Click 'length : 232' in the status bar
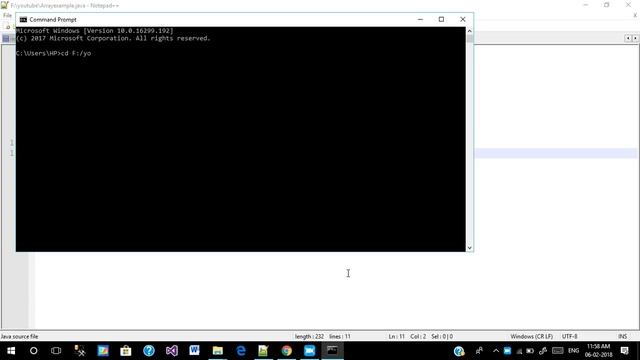640x360 pixels. tap(309, 337)
